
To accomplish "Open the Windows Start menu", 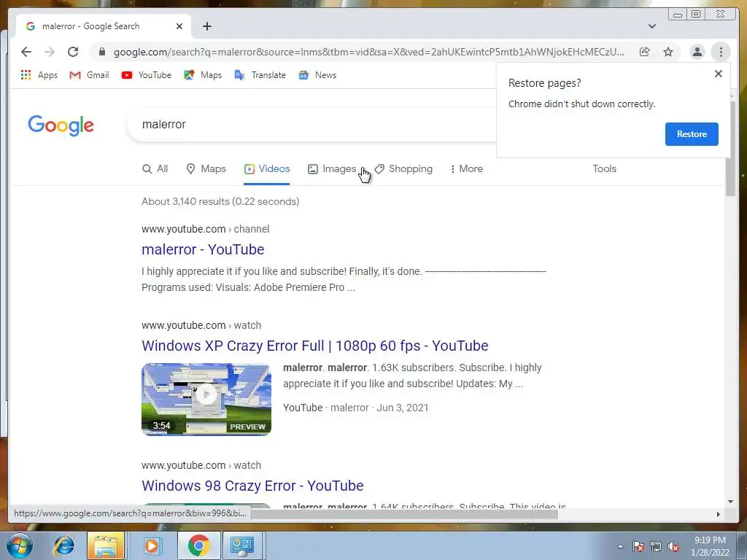I will [x=19, y=545].
